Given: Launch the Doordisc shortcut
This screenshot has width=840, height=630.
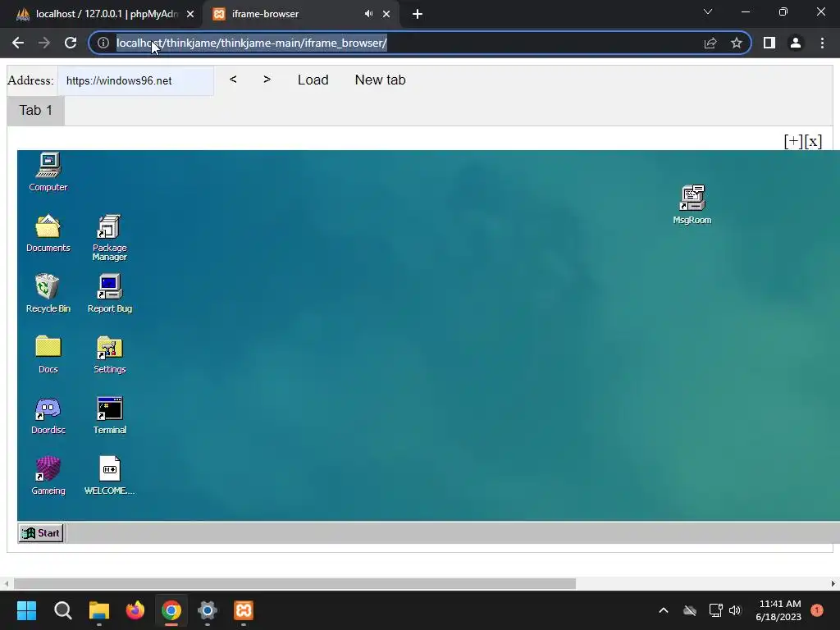Looking at the screenshot, I should [x=48, y=415].
